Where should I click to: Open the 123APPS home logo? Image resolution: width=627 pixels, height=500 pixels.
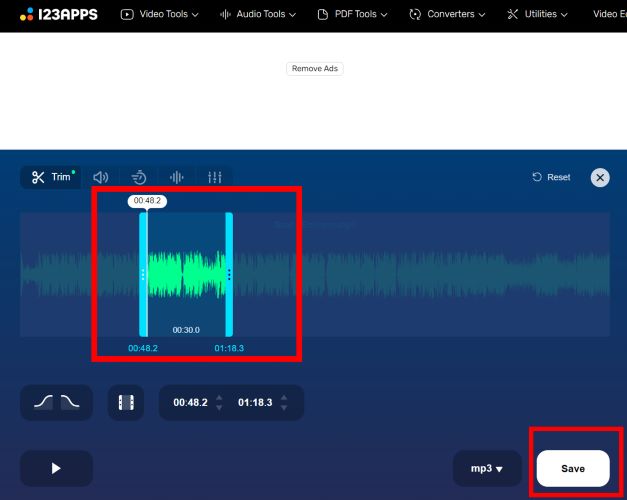click(58, 14)
